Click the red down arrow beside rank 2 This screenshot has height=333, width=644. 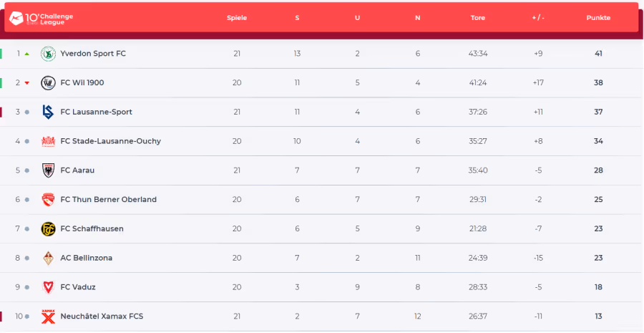[27, 82]
